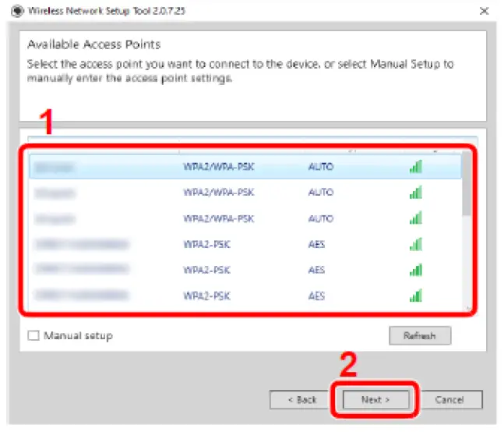Select the highlighted WPA2/WPA-PSK access point row
The width and height of the screenshot is (504, 432).
point(245,167)
